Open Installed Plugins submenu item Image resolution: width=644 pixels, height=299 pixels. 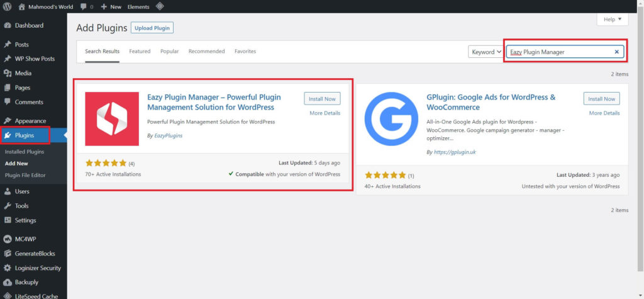click(25, 152)
